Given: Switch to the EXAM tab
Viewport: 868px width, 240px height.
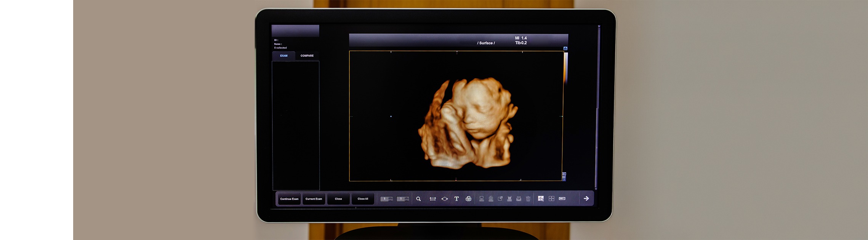Looking at the screenshot, I should tap(284, 56).
